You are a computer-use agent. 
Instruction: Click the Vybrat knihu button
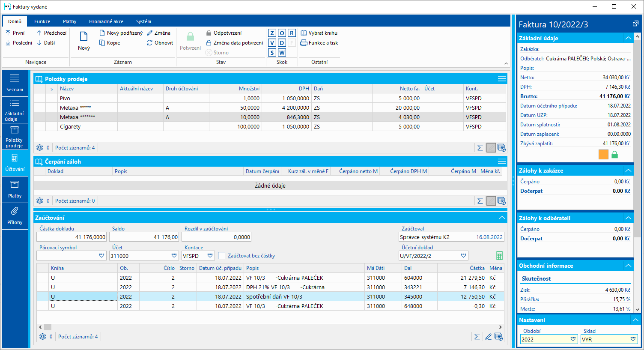(319, 33)
